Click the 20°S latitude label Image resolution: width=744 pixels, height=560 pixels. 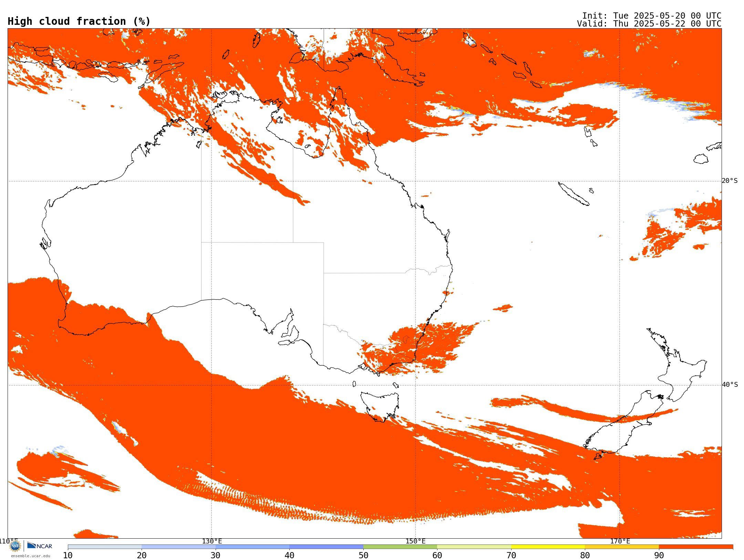coord(730,181)
